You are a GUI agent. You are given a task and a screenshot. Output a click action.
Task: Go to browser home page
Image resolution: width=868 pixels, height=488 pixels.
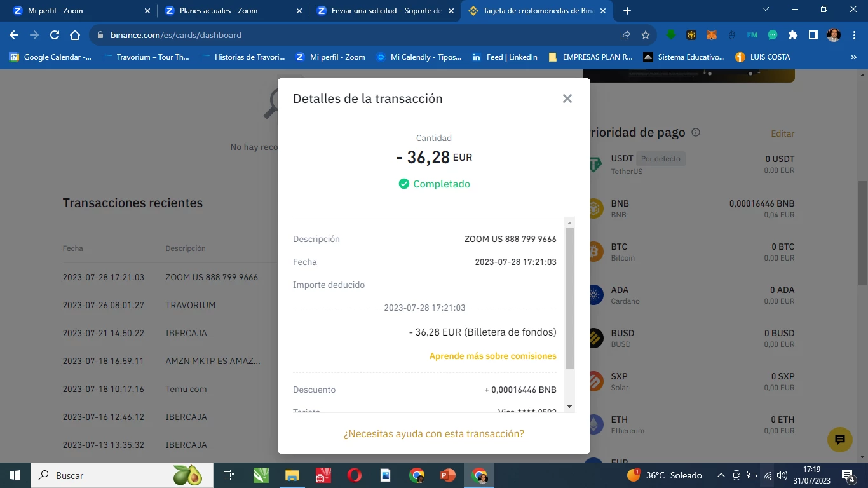pyautogui.click(x=75, y=35)
